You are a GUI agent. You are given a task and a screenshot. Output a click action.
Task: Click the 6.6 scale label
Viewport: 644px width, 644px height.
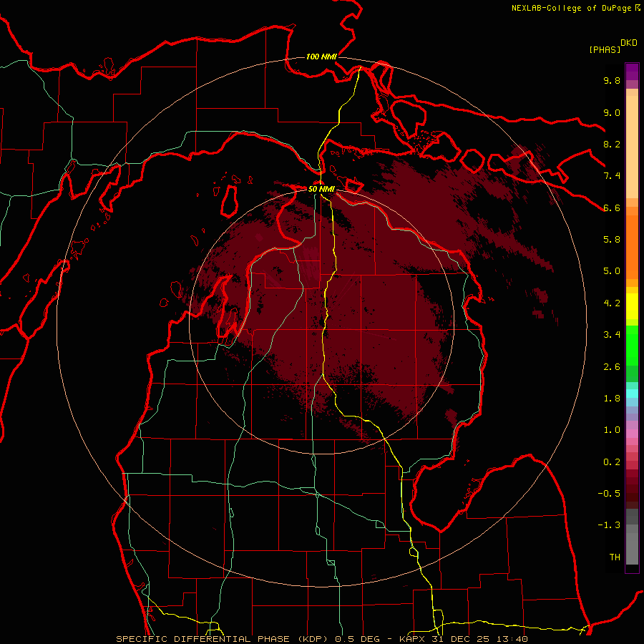coord(612,208)
